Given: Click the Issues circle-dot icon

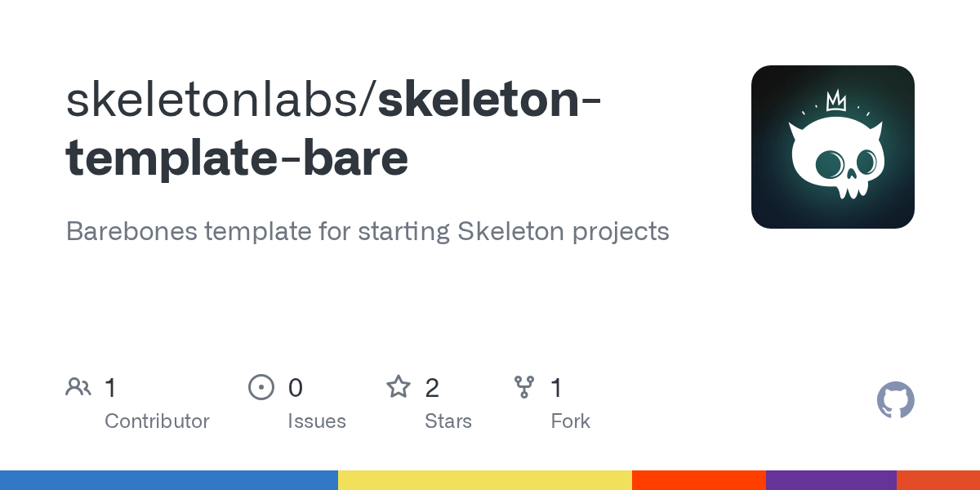Looking at the screenshot, I should point(261,387).
